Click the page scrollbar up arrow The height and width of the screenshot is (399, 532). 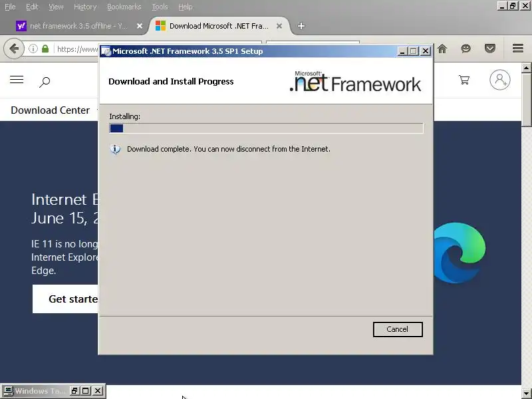(526, 68)
